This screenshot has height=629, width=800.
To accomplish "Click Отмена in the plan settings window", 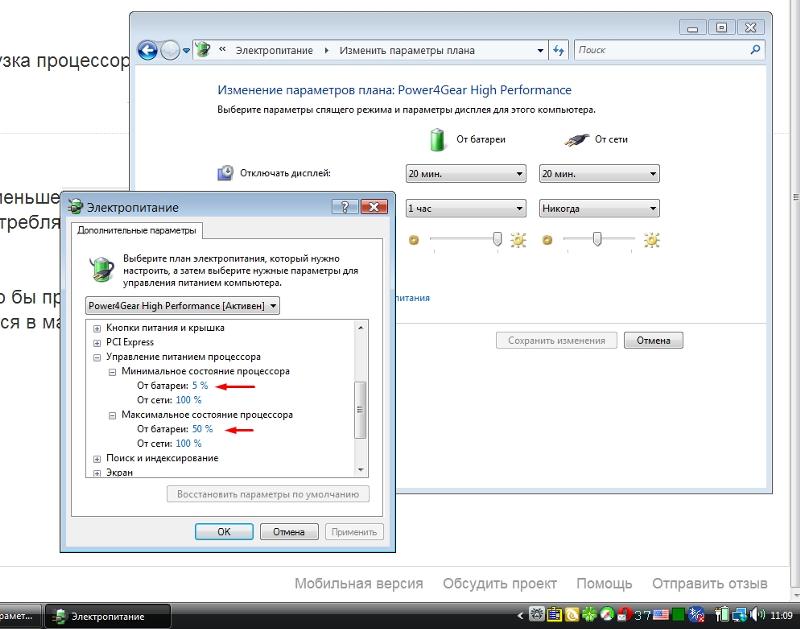I will [653, 340].
